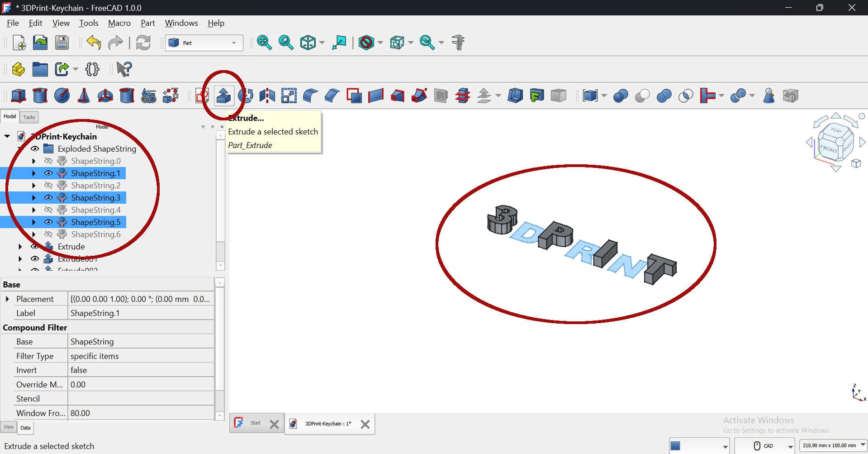The width and height of the screenshot is (868, 454).
Task: Click the Refresh recompute icon
Action: pyautogui.click(x=143, y=43)
